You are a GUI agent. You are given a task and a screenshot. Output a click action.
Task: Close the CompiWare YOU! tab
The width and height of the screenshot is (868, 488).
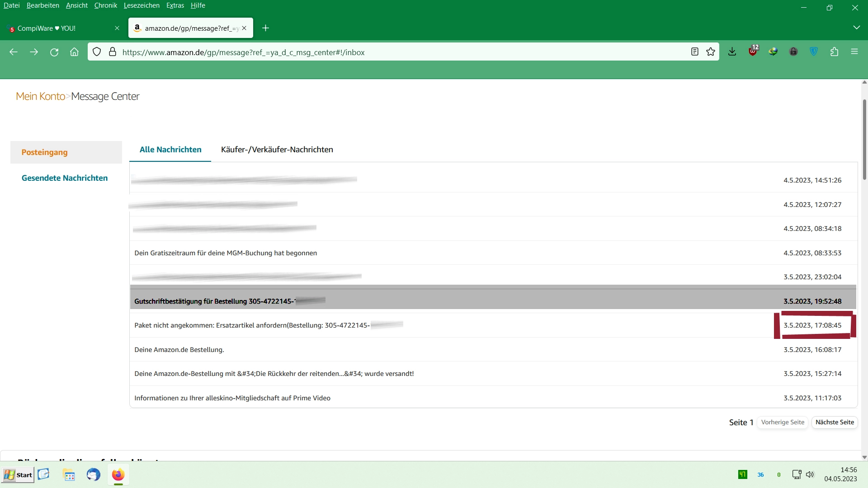(x=117, y=28)
